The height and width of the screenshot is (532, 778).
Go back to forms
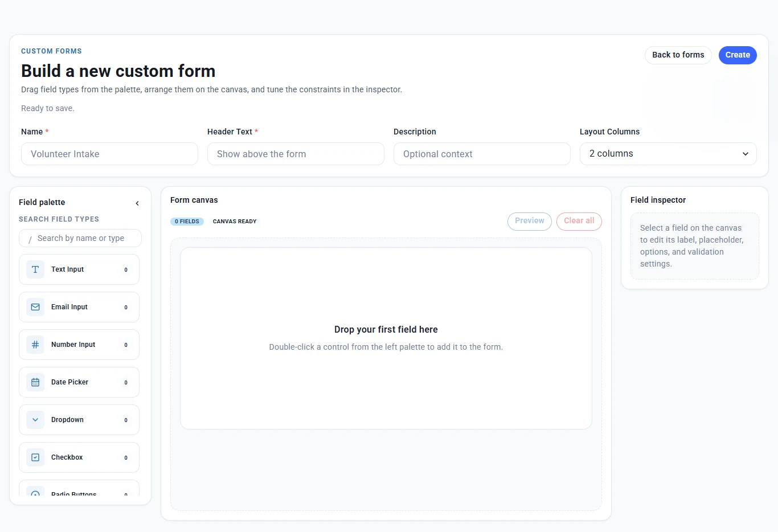(x=678, y=55)
